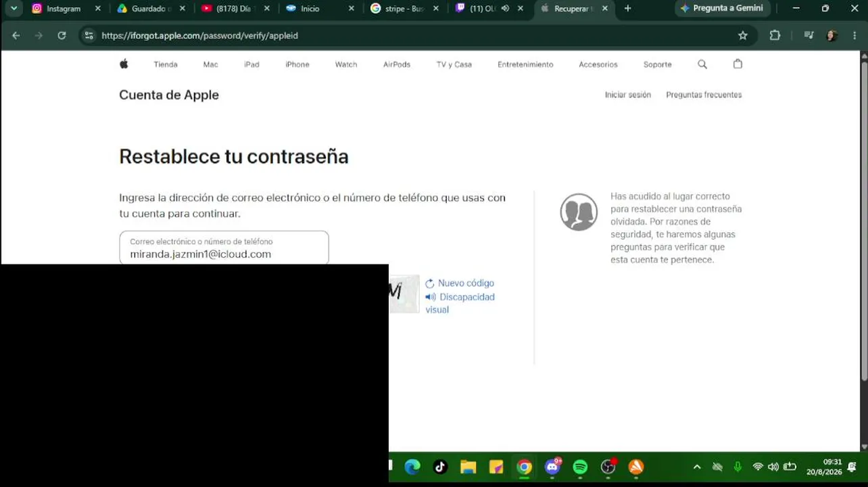Click the crossed-out cloud tray icon
Viewport: 868px width, 487px height.
click(x=717, y=467)
